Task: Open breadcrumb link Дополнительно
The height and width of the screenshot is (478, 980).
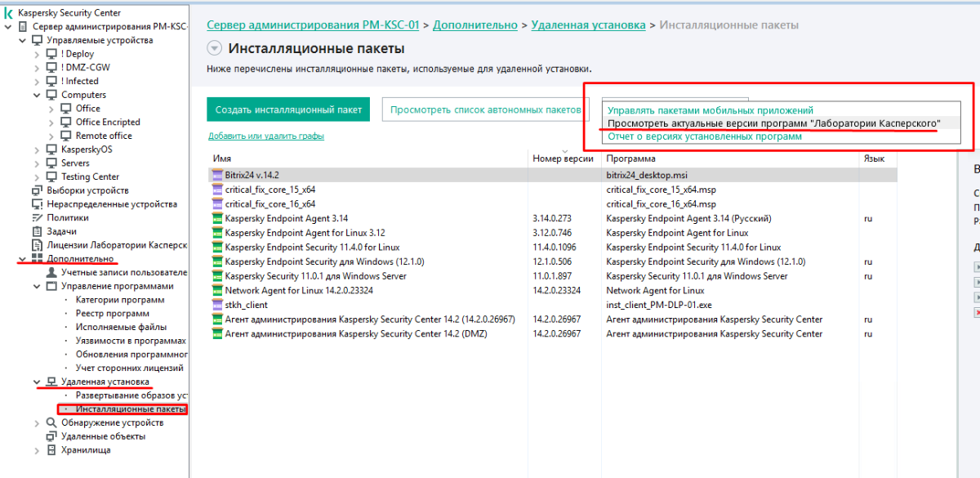Action: tap(475, 25)
